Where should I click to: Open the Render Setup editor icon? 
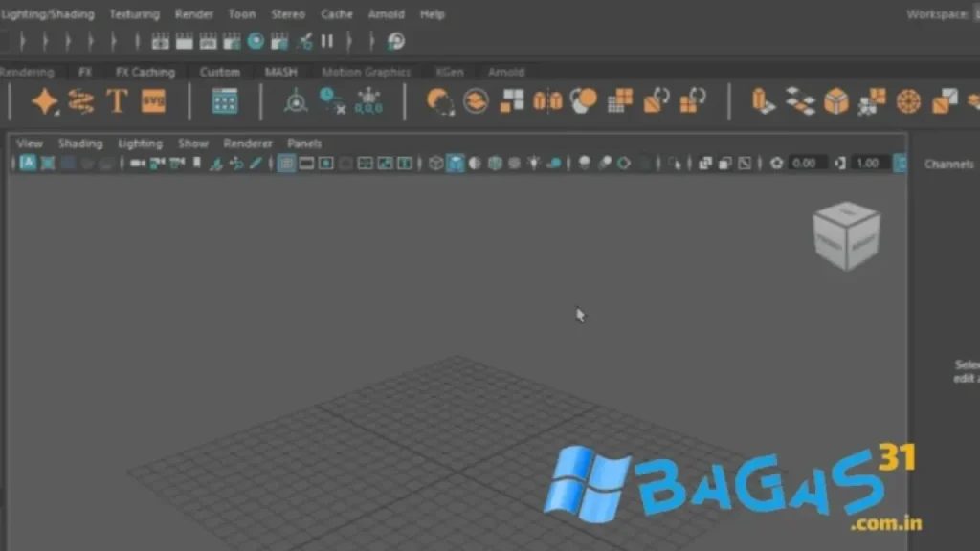coord(279,41)
